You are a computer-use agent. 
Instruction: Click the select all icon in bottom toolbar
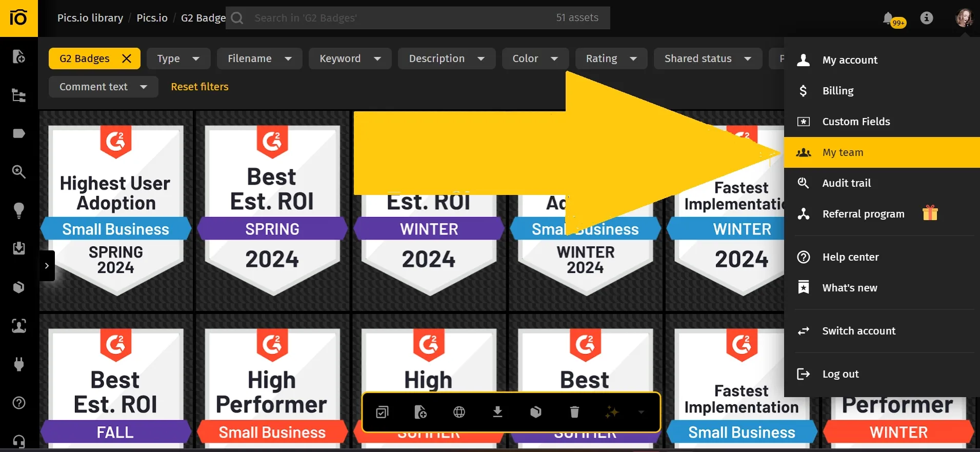[x=382, y=412]
